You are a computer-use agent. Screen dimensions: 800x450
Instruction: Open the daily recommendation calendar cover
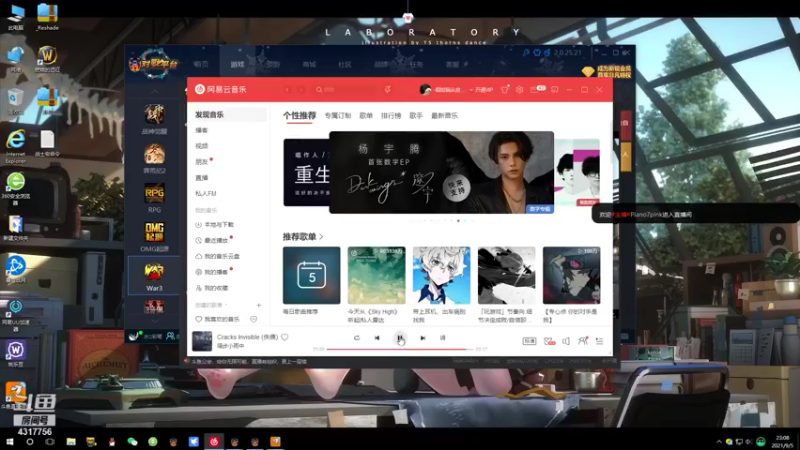click(x=311, y=276)
